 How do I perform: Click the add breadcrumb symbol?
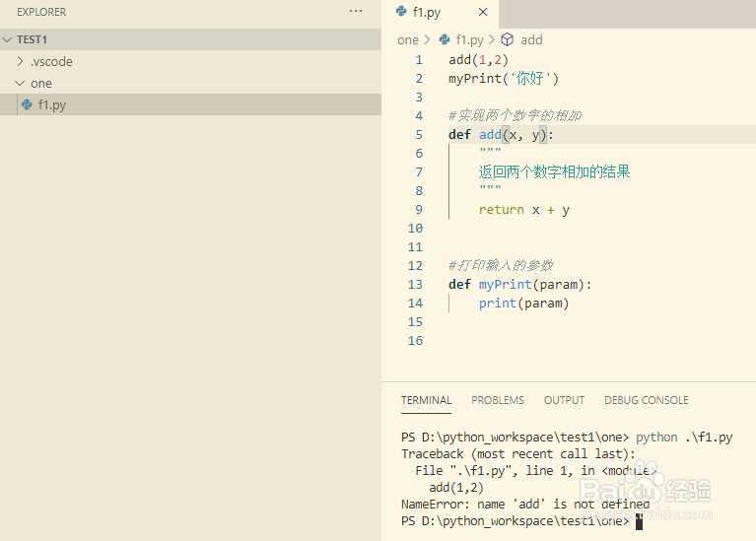point(531,40)
